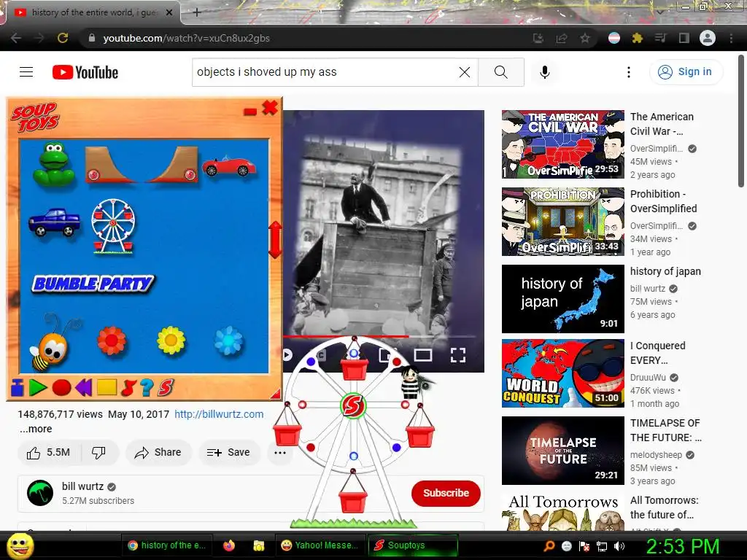This screenshot has height=560, width=747.
Task: Select the green frog toy in Soup Toys
Action: [x=54, y=163]
